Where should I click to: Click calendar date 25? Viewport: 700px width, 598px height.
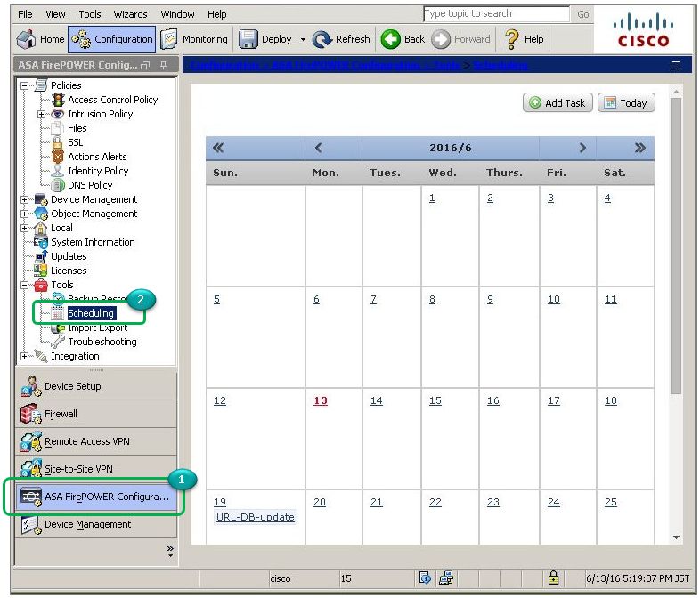(611, 502)
